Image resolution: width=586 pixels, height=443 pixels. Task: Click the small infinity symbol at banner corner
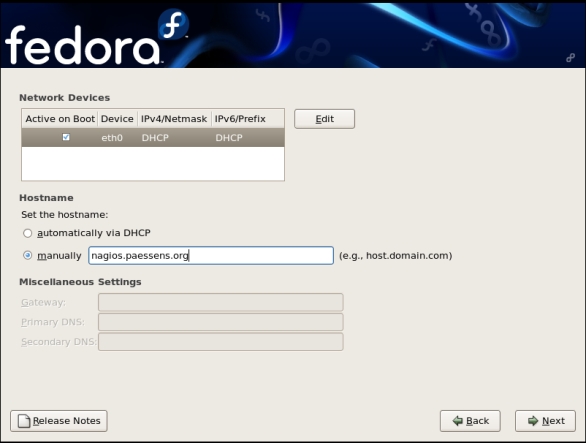coord(570,58)
